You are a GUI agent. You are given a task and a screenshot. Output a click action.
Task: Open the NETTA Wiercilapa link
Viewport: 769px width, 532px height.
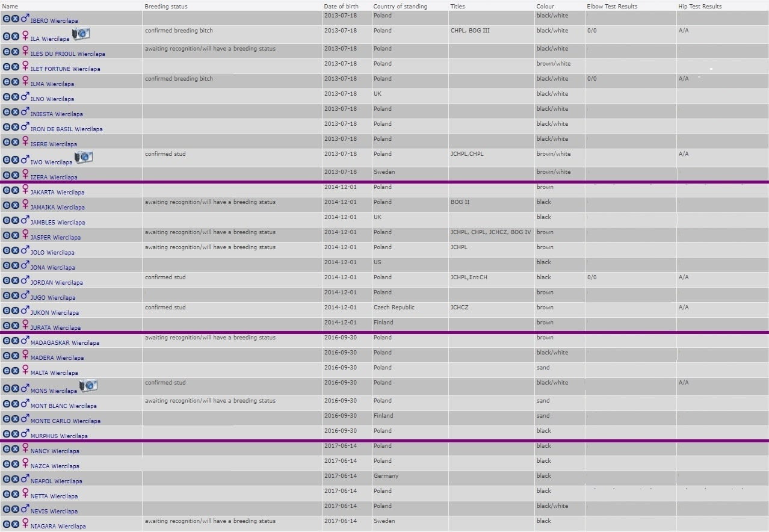click(x=54, y=496)
